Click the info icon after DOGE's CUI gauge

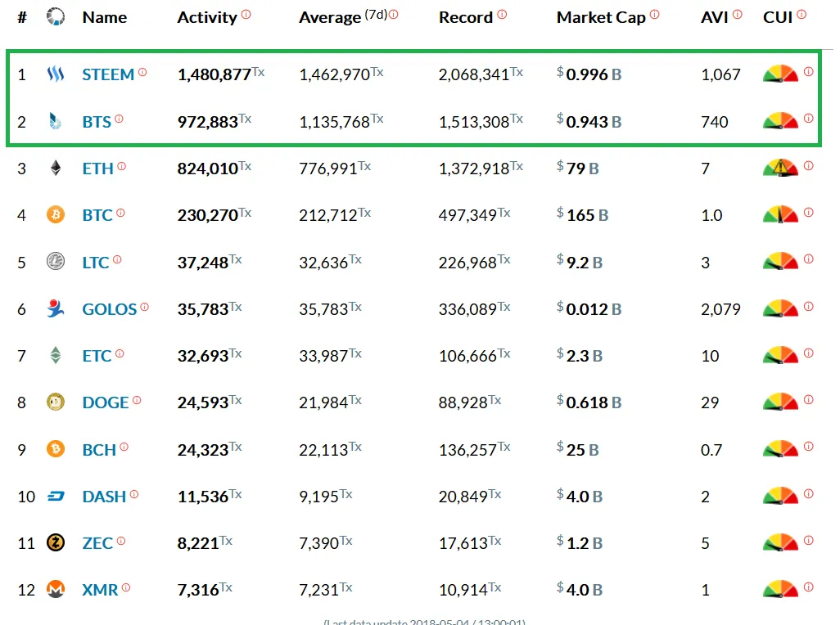pos(809,400)
